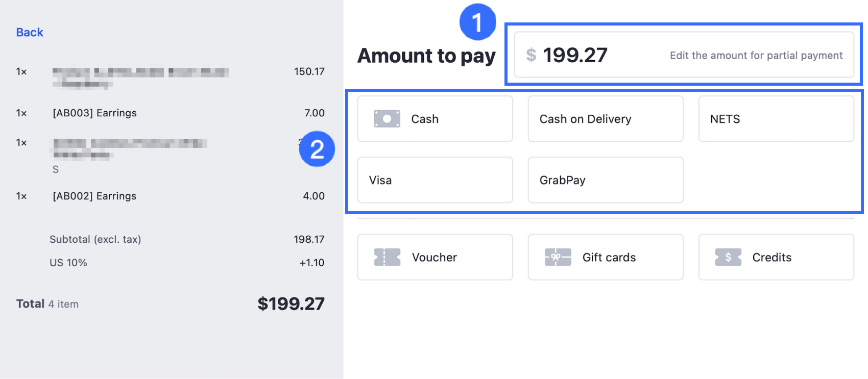Click the Back link
This screenshot has width=868, height=379.
pyautogui.click(x=30, y=32)
